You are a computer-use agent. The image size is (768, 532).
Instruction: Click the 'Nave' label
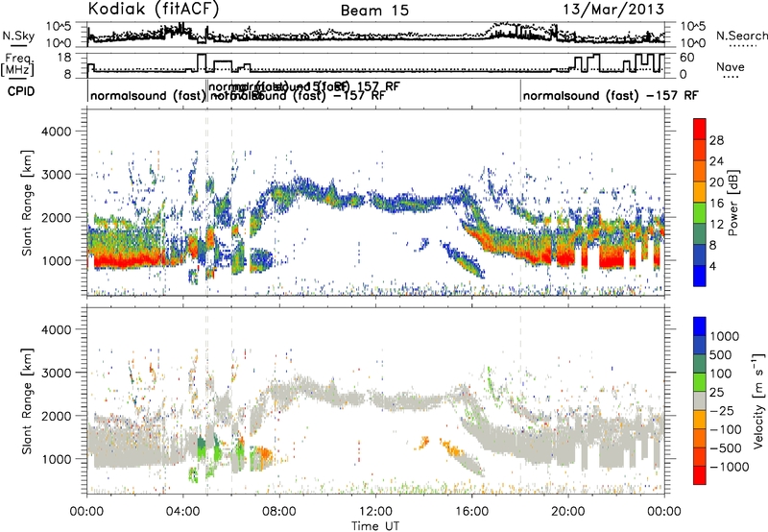(x=730, y=67)
